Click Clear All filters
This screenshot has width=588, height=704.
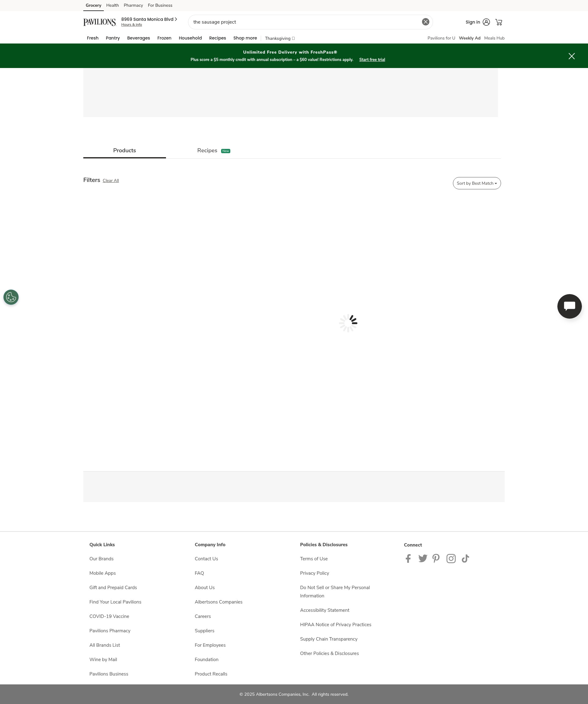111,181
